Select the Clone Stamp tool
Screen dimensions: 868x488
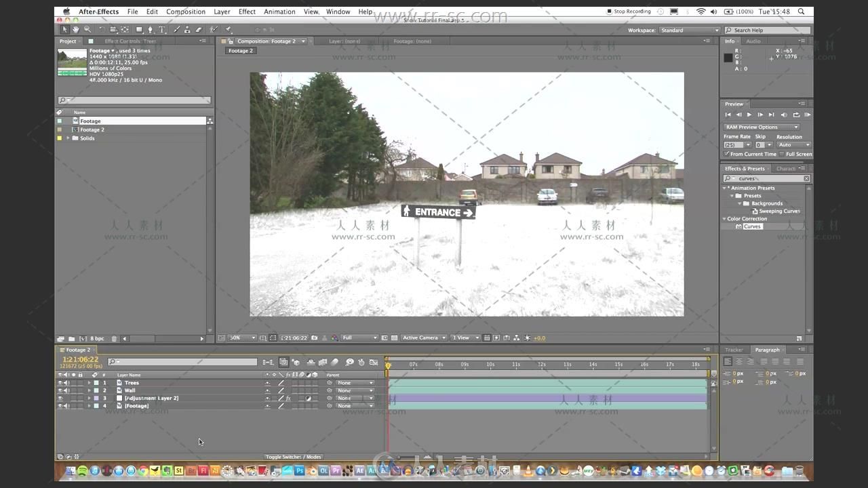click(x=188, y=30)
